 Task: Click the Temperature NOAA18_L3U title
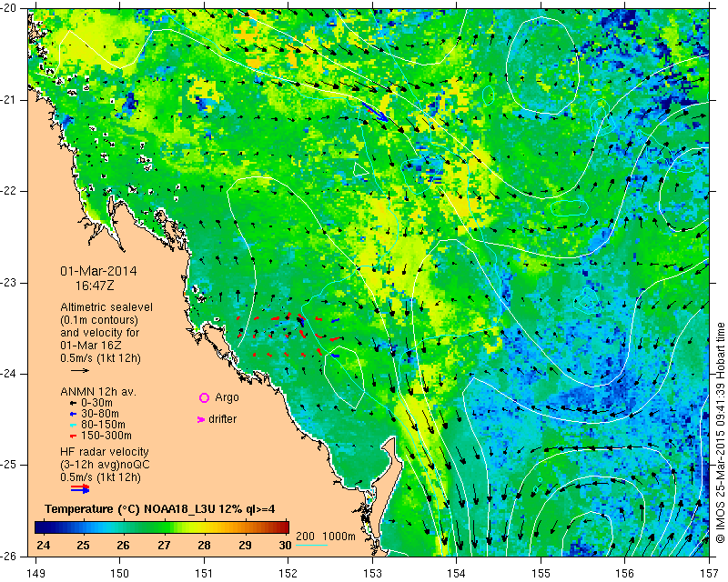160,509
